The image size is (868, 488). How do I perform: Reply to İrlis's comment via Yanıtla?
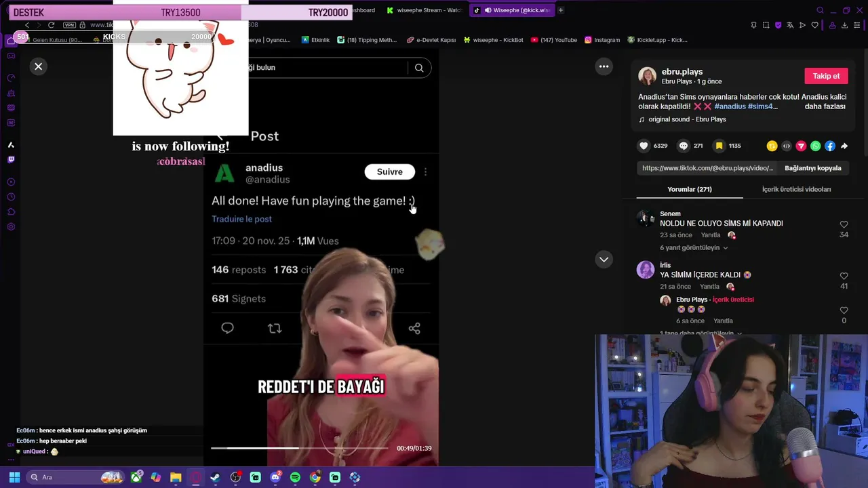point(709,287)
